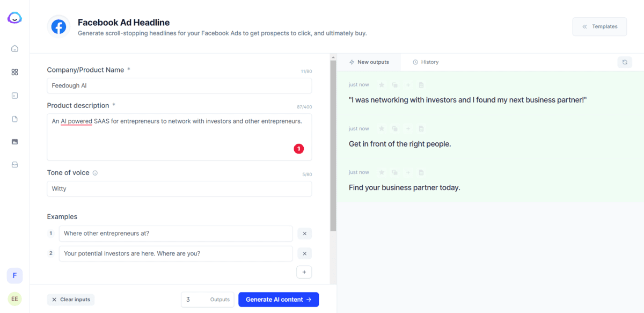Open the documents page icon in sidebar
The height and width of the screenshot is (313, 644).
[14, 119]
